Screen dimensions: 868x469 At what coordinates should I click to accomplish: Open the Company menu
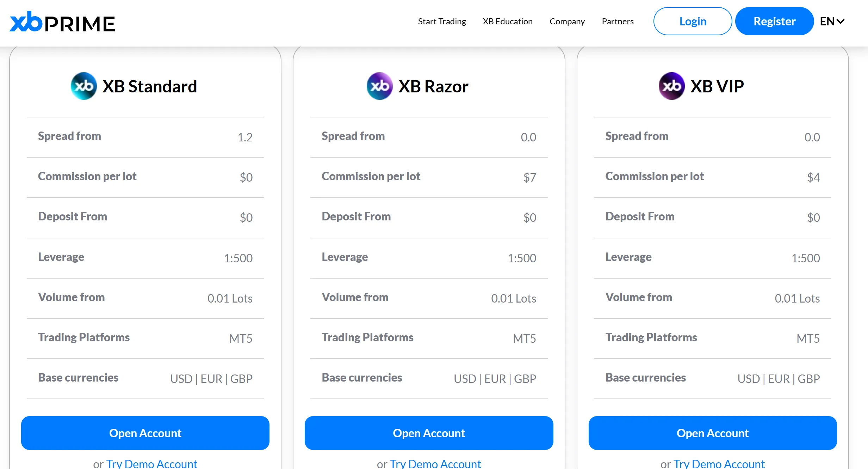coord(567,22)
